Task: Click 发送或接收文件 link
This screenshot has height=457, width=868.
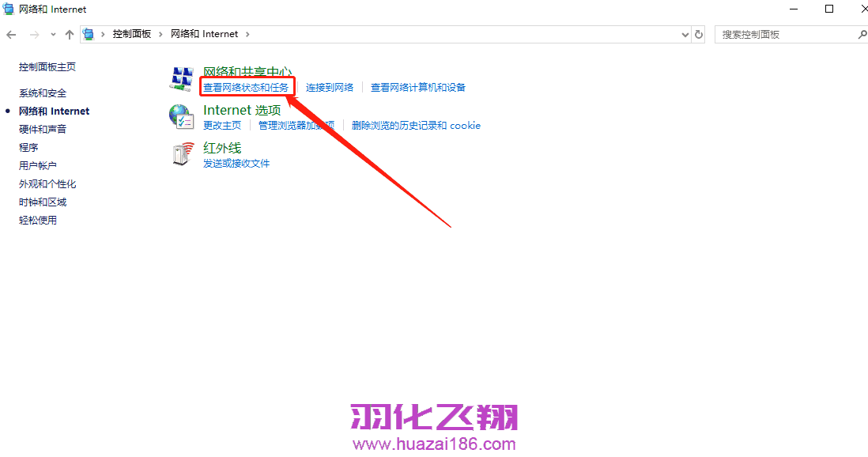Action: point(236,164)
